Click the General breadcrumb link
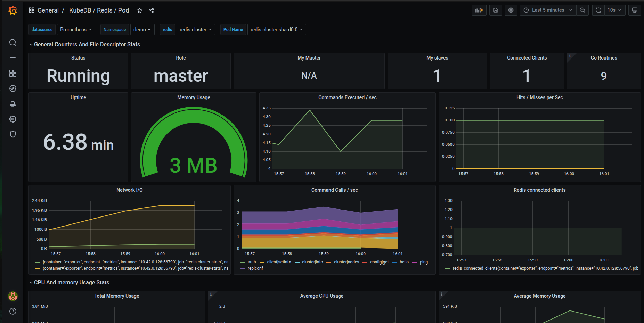This screenshot has height=323, width=644. (x=48, y=10)
